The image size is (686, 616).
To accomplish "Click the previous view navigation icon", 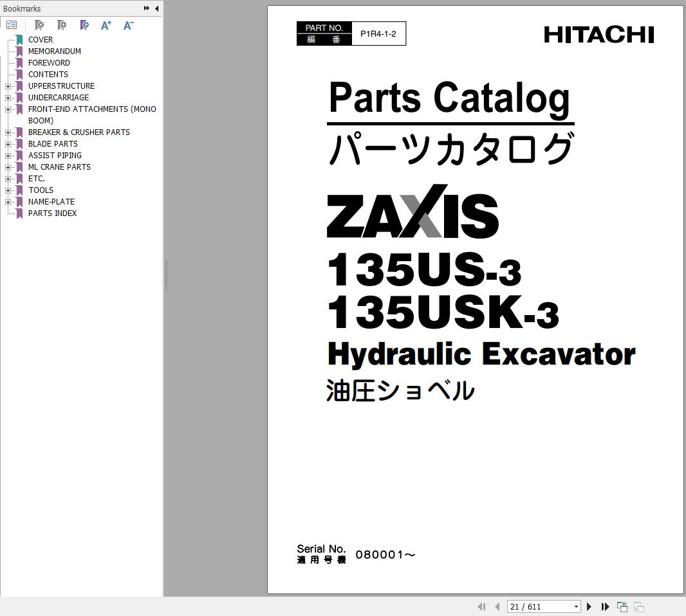I will (x=622, y=606).
